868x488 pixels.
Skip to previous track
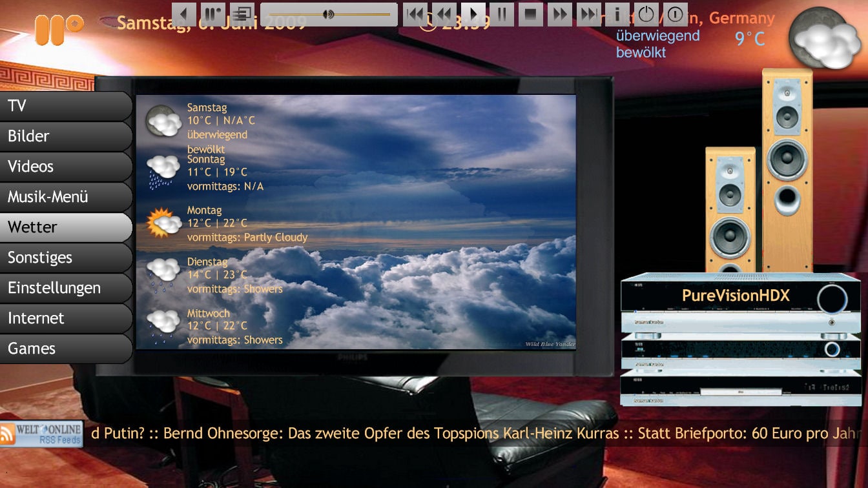click(x=415, y=14)
